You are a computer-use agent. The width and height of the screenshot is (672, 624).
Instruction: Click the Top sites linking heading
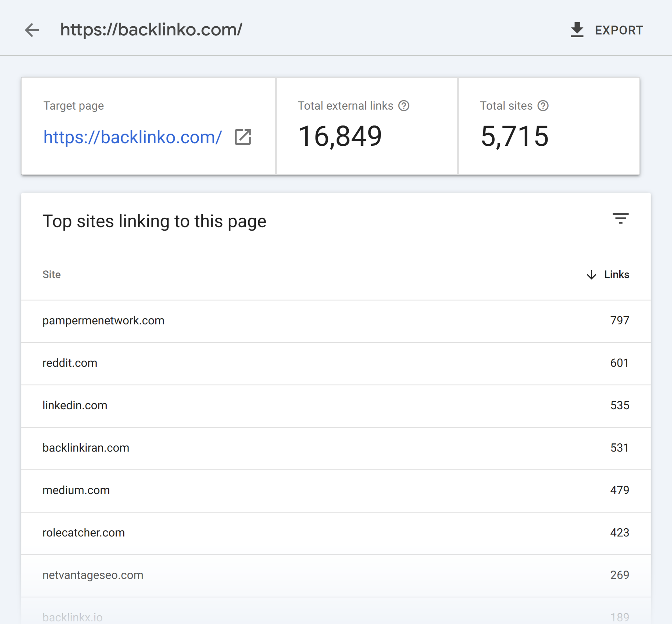(154, 221)
